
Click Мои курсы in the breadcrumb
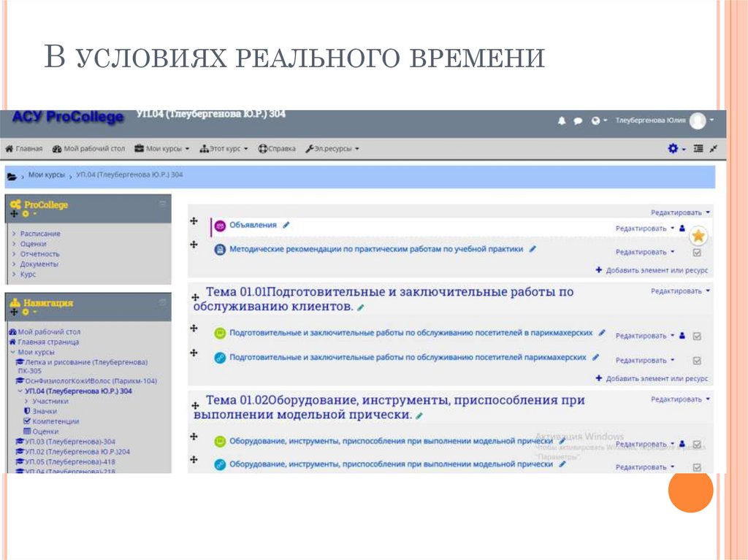(x=46, y=175)
